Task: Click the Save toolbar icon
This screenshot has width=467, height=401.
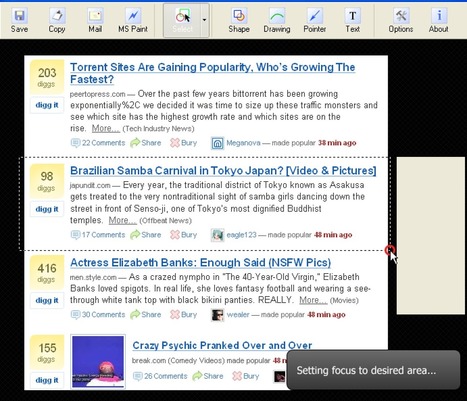Action: (x=19, y=21)
